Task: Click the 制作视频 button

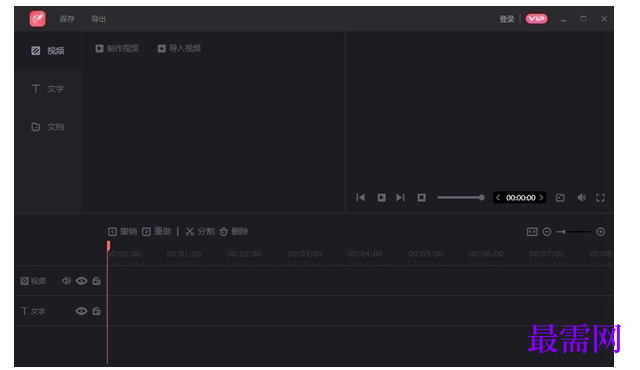Action: [117, 49]
